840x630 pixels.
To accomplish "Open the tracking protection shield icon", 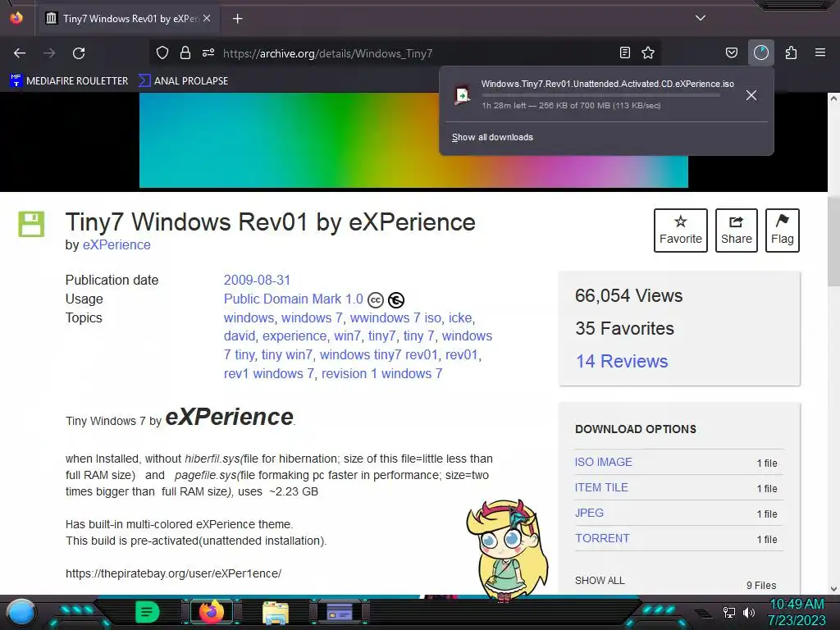I will pos(162,52).
